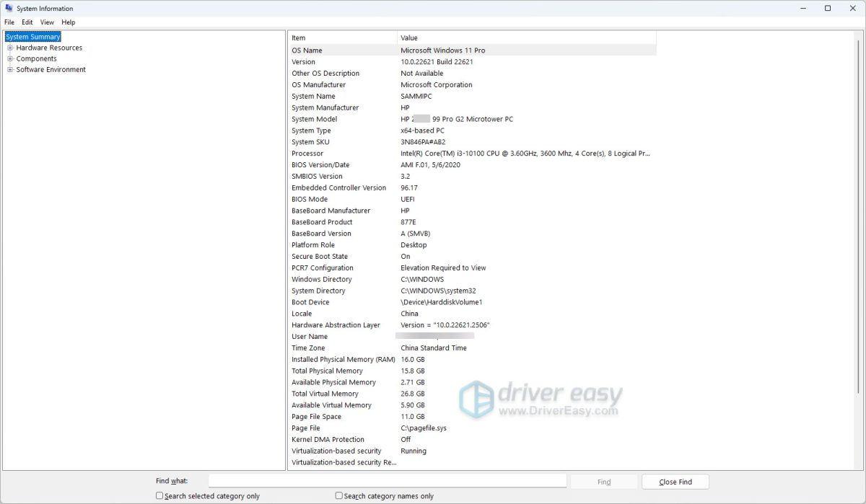Select the BIOS Mode row
This screenshot has width=866, height=504.
473,199
